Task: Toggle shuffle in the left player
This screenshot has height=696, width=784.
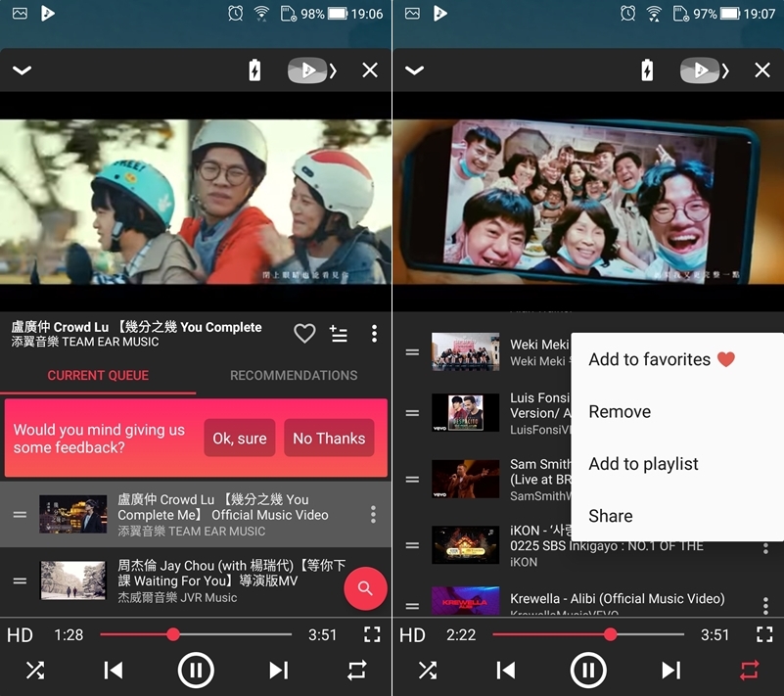Action: pyautogui.click(x=35, y=671)
